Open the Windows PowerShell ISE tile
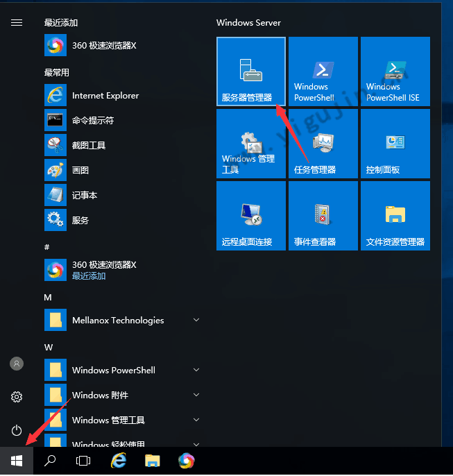453x476 pixels. [395, 71]
